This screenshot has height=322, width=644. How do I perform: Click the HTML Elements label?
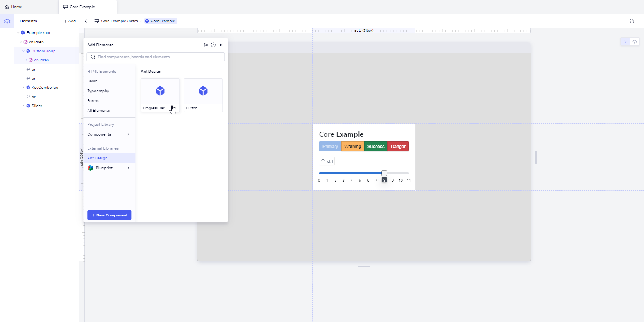[x=102, y=72]
